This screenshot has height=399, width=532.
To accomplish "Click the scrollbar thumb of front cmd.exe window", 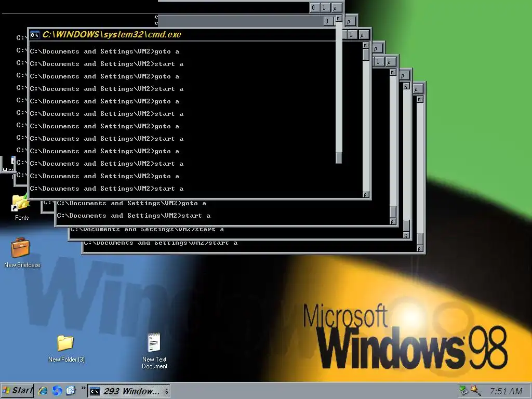I will (366, 55).
